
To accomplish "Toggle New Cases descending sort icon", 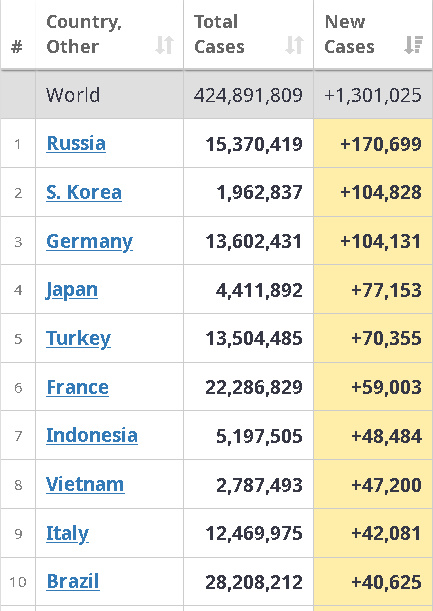I will click(414, 45).
